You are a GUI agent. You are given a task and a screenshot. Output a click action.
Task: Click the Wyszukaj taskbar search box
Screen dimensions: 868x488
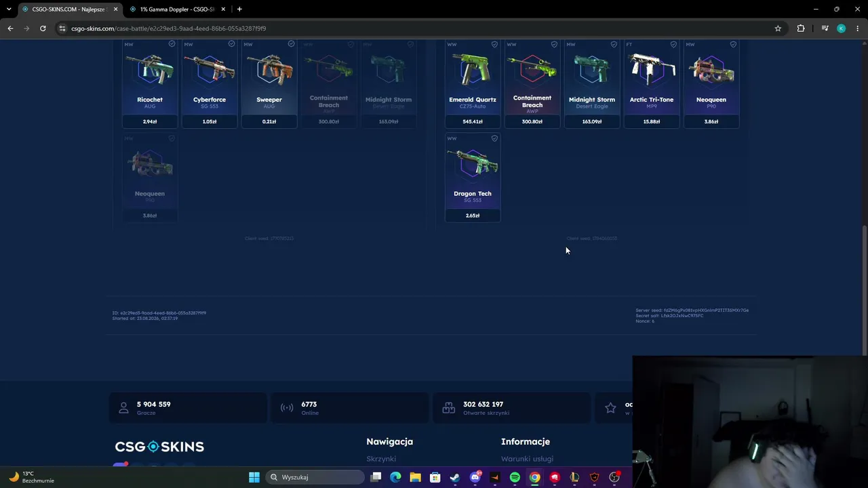[315, 477]
